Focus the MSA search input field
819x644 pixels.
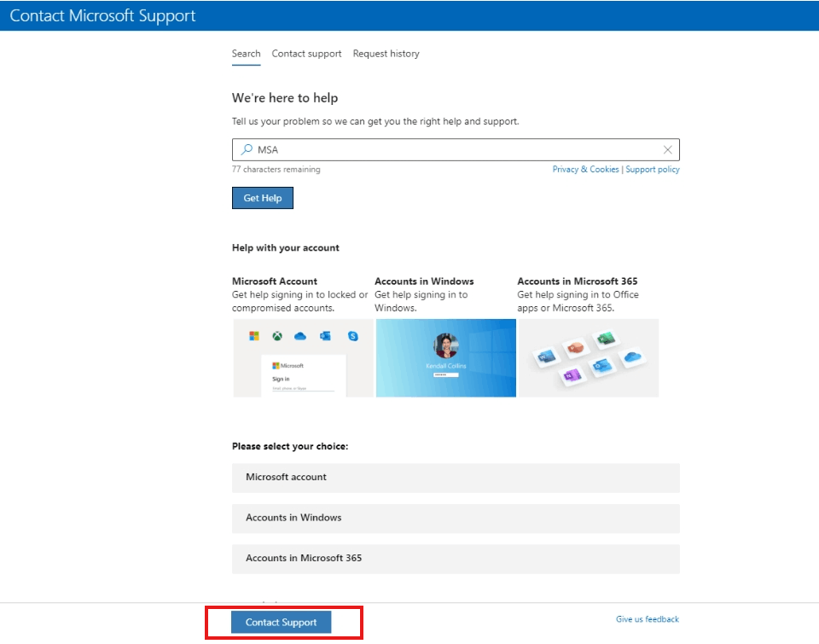(x=456, y=150)
